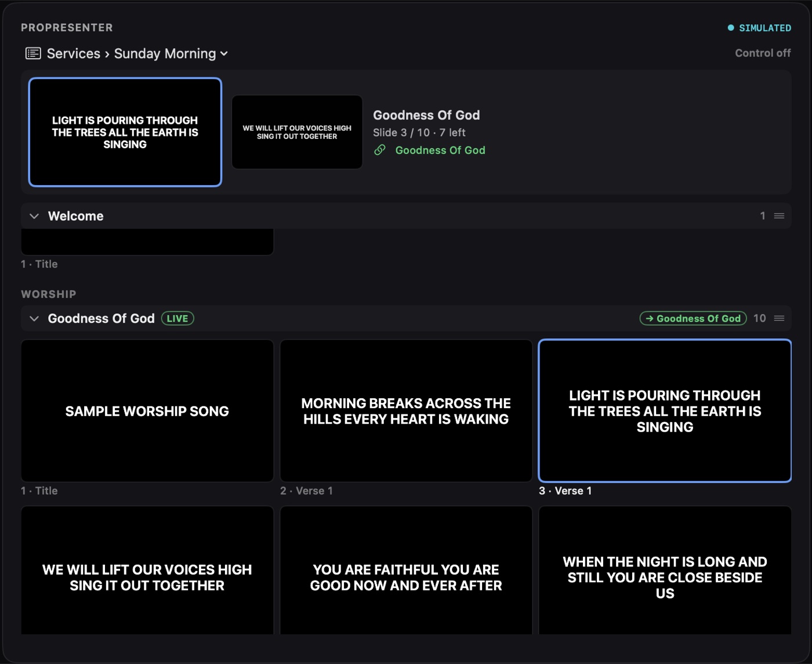The width and height of the screenshot is (812, 664).
Task: Click the Slide 3 / 10 · 7 left text
Action: pyautogui.click(x=419, y=132)
